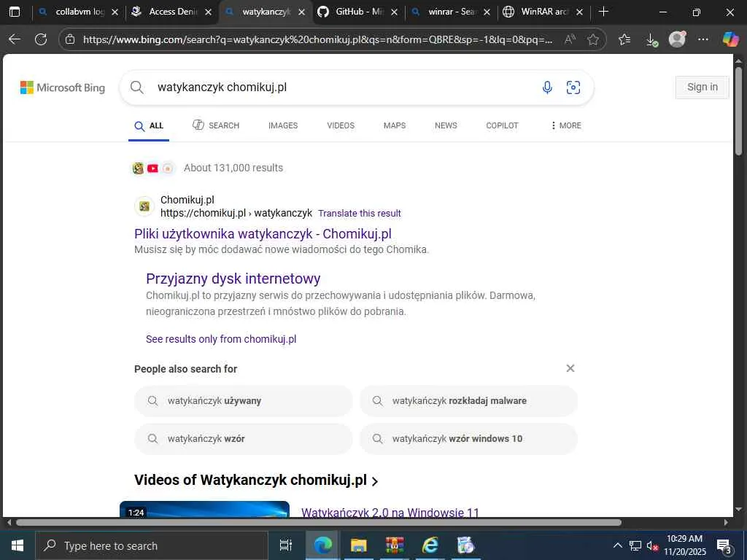Screen dimensions: 747x560
Task: Open the Downloads icon in toolbar
Action: coord(651,40)
